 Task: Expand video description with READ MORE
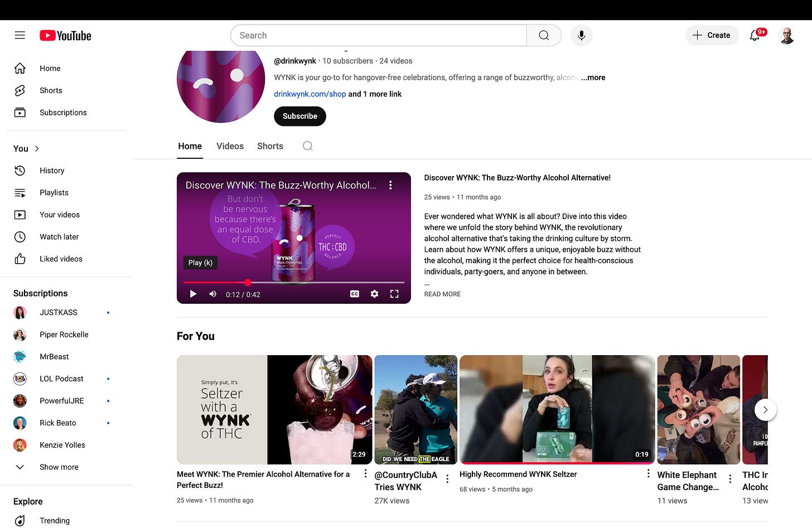[442, 294]
